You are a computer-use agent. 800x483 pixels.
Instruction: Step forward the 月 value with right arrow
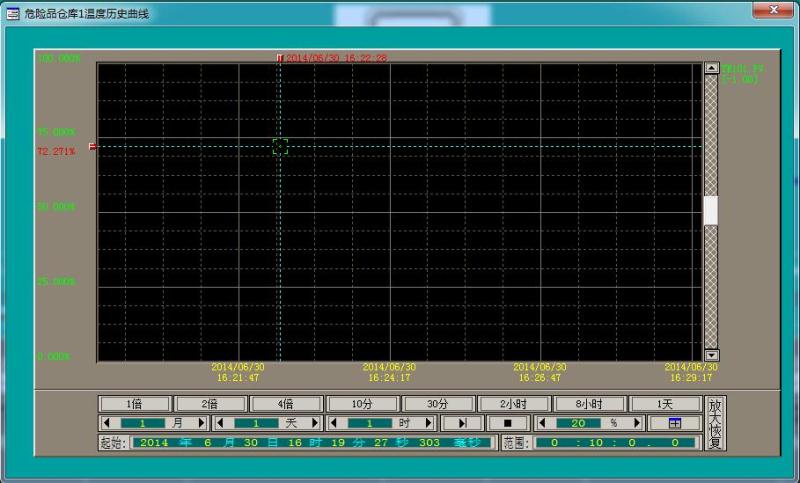(201, 423)
